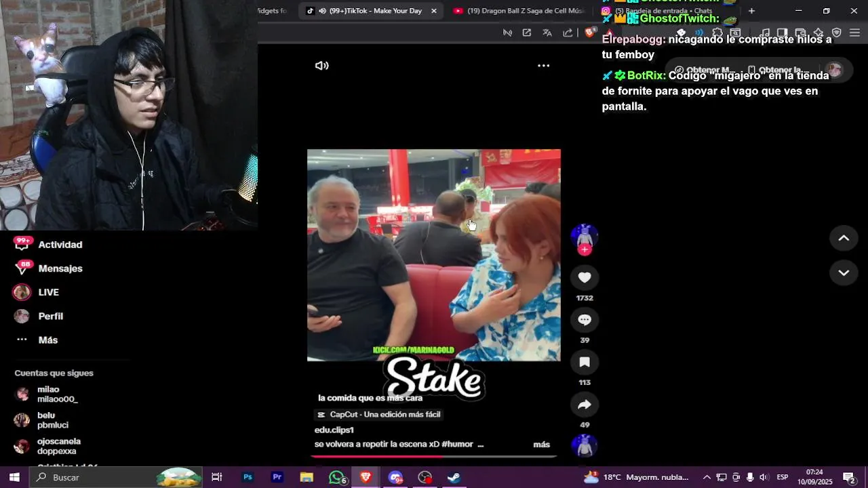Open the browser hamburger menu
This screenshot has width=868, height=488.
pyautogui.click(x=854, y=33)
